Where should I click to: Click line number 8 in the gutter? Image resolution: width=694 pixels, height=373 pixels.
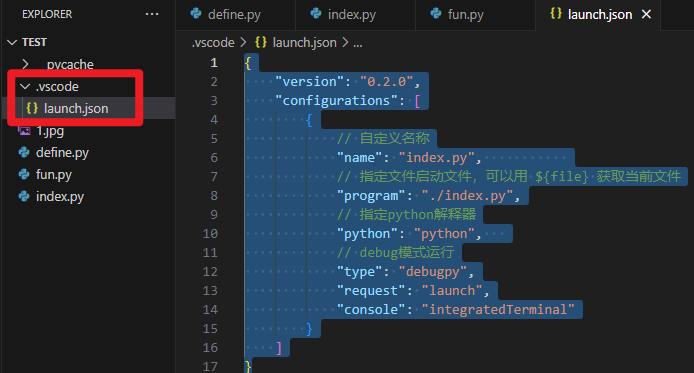[x=214, y=196]
